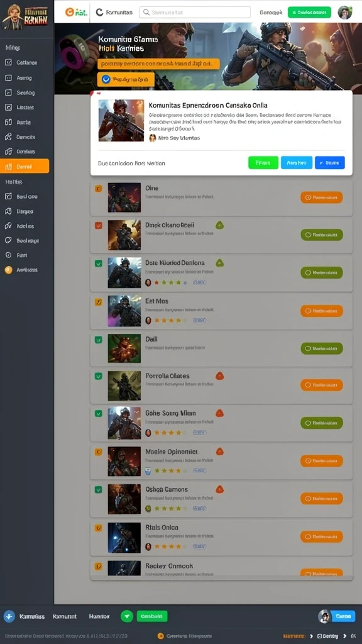Image resolution: width=362 pixels, height=644 pixels.
Task: Toggle the checkbox for Gohe Soung Mlian
Action: click(x=99, y=414)
